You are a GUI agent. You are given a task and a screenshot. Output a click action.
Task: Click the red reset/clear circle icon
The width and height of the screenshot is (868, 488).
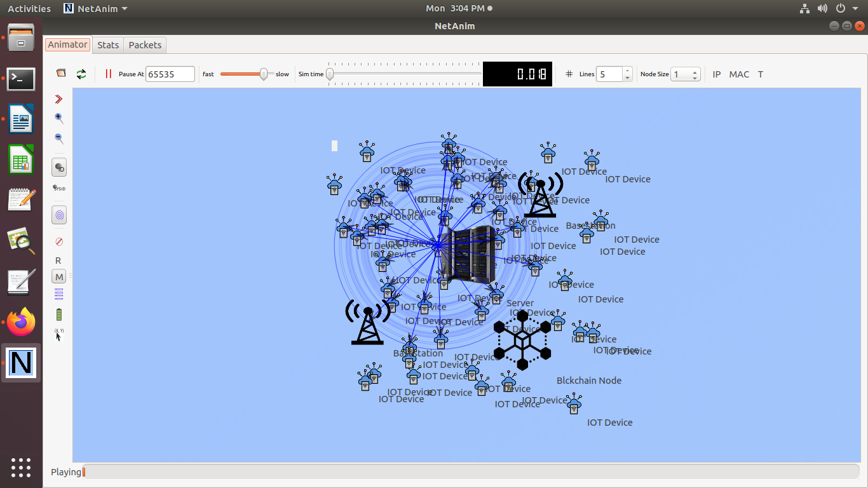tap(59, 242)
